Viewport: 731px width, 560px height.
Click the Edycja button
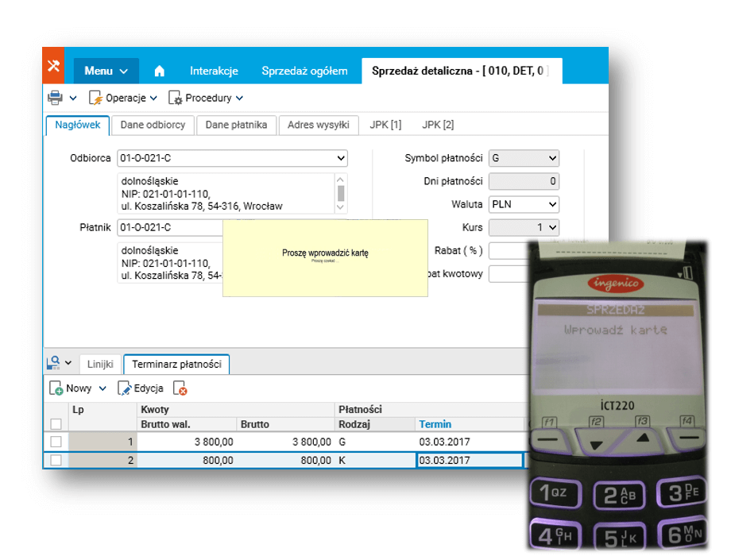[141, 388]
